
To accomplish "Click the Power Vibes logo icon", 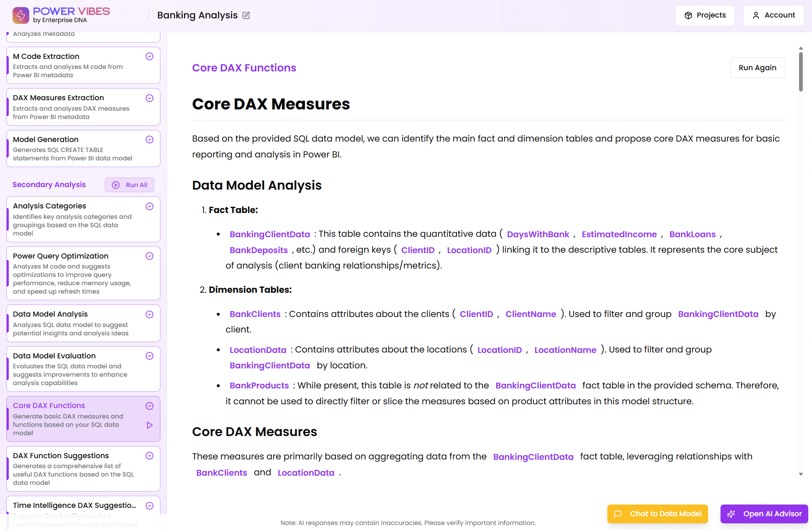I will click(21, 15).
